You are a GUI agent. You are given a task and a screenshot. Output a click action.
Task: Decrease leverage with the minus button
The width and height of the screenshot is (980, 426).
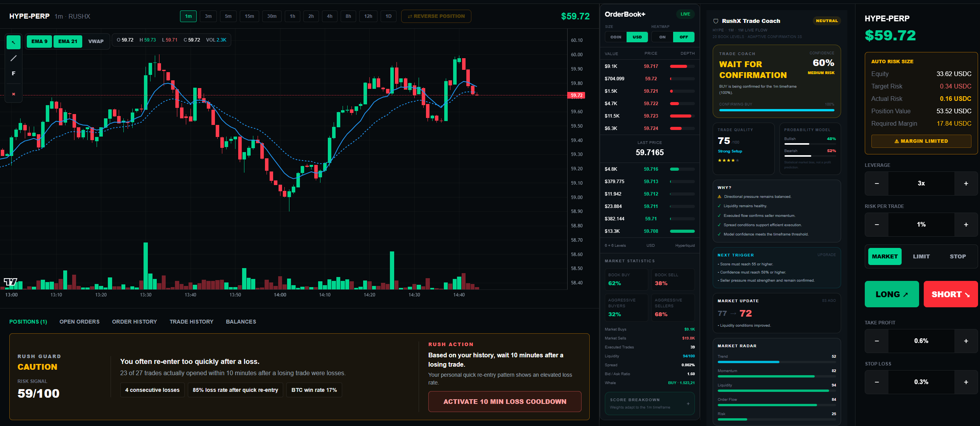(x=877, y=184)
